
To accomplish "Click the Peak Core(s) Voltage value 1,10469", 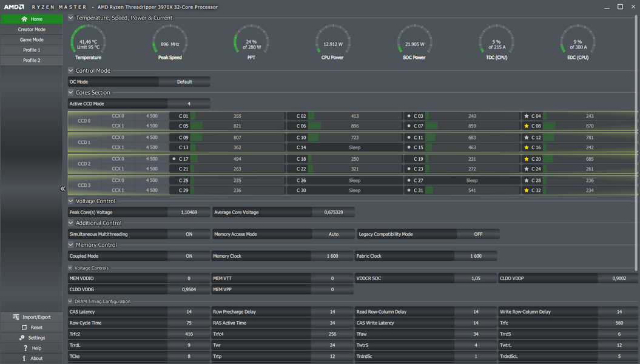I will [189, 212].
